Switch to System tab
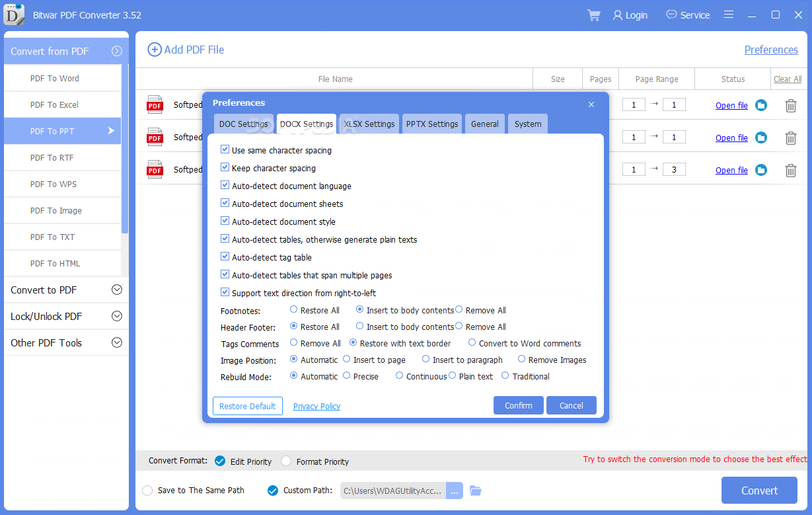This screenshot has height=515, width=812. click(528, 124)
